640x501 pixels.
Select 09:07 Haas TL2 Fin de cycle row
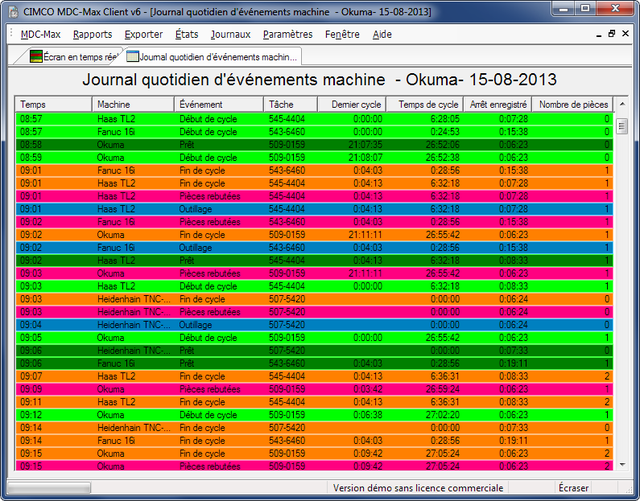(x=314, y=376)
